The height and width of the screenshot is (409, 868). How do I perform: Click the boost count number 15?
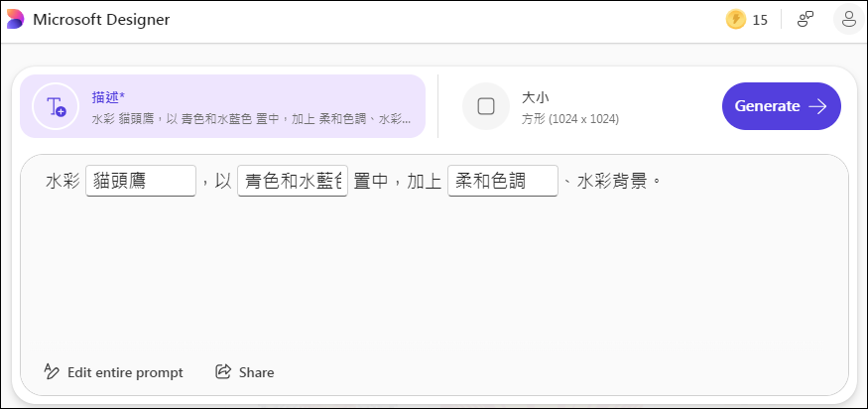pyautogui.click(x=760, y=21)
